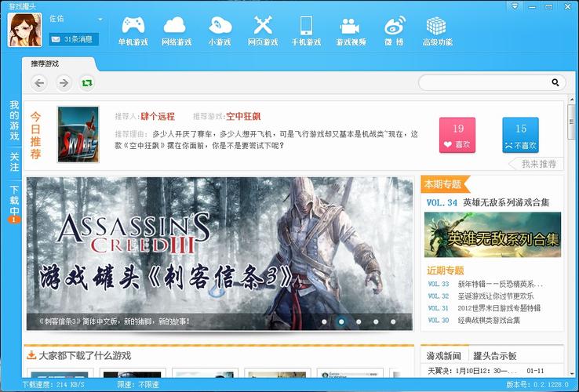Click the pink 喜欢 like button
This screenshot has height=392, width=579.
coord(457,135)
